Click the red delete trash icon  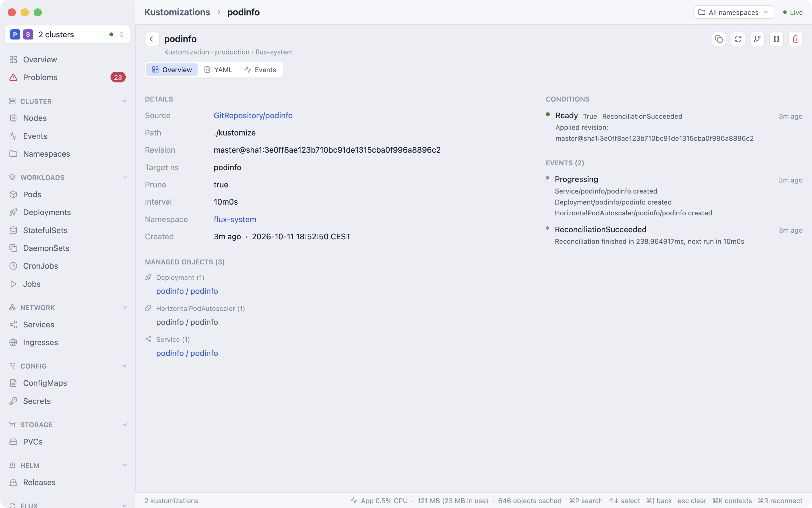coord(795,39)
